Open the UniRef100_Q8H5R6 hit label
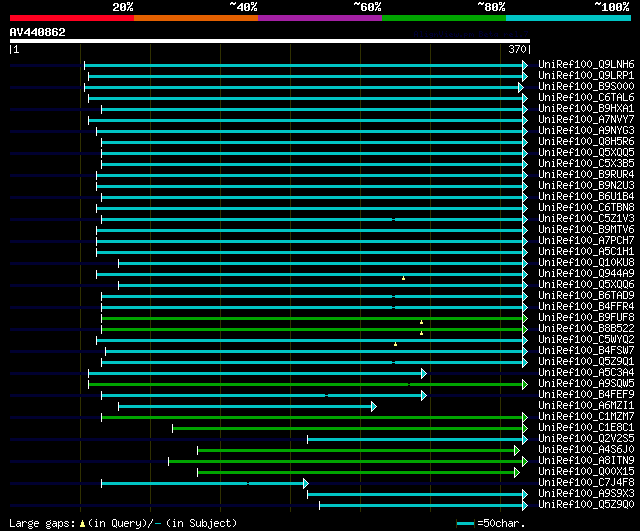 (x=586, y=142)
